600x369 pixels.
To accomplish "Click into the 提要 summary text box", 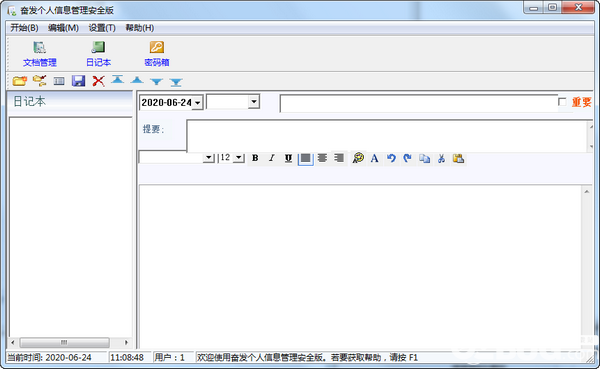I will (387, 136).
